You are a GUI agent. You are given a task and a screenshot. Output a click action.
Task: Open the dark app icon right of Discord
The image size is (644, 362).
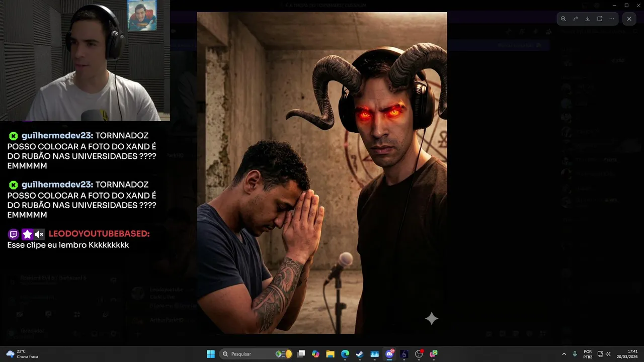pos(404,354)
